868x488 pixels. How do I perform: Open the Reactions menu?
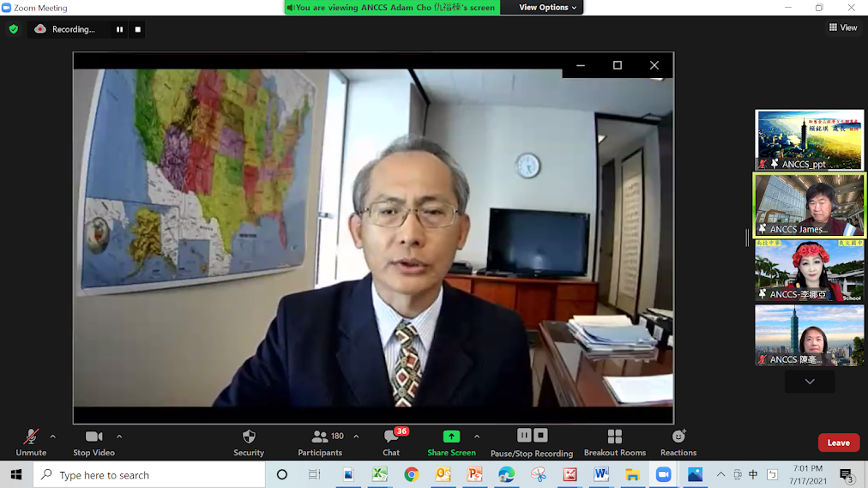(678, 443)
